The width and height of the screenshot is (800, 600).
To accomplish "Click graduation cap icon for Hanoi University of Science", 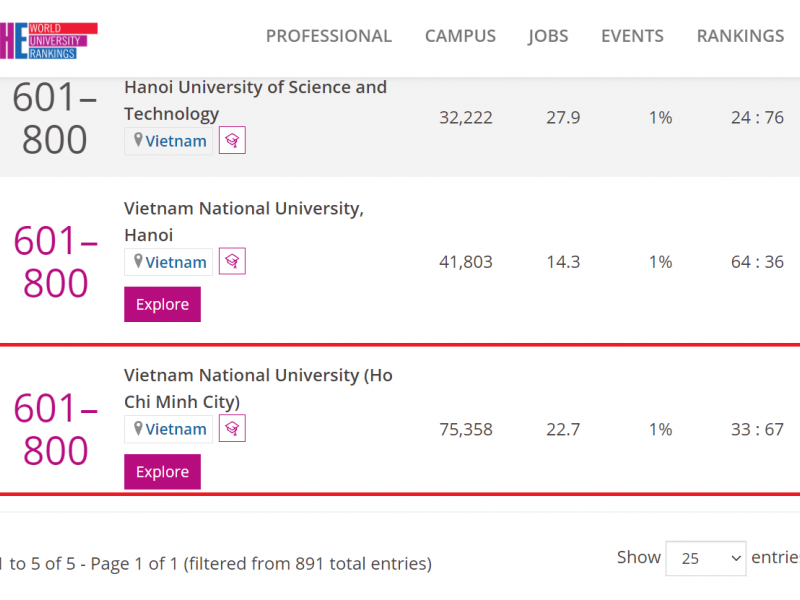I will [232, 141].
